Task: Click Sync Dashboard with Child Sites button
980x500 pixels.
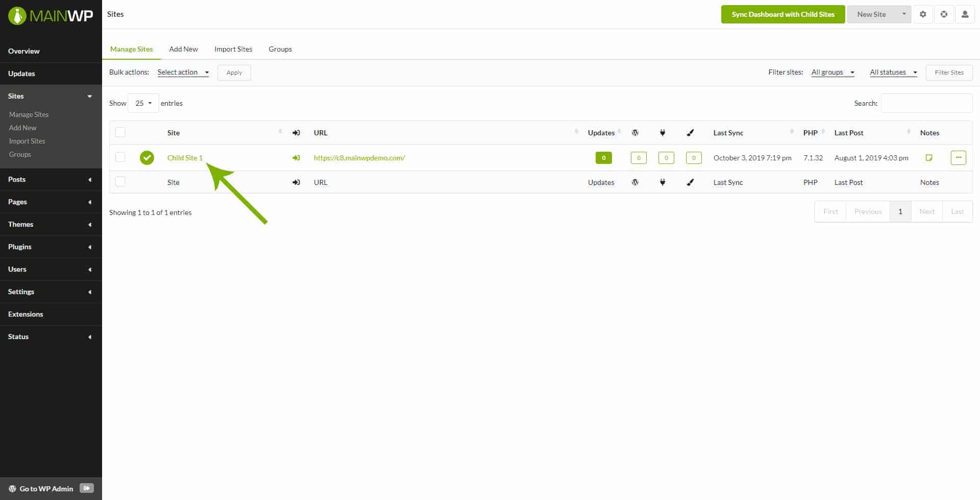Action: [x=782, y=14]
